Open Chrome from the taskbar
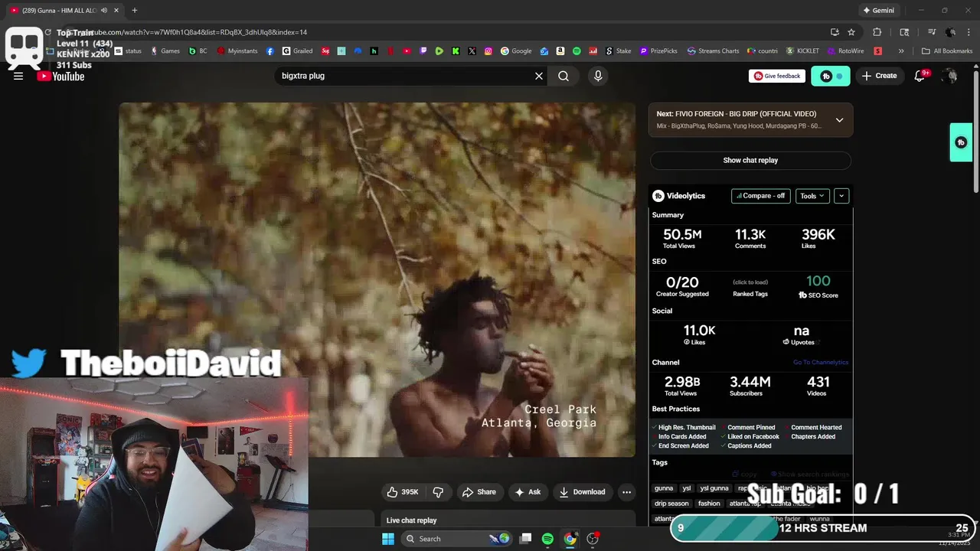 [x=570, y=539]
